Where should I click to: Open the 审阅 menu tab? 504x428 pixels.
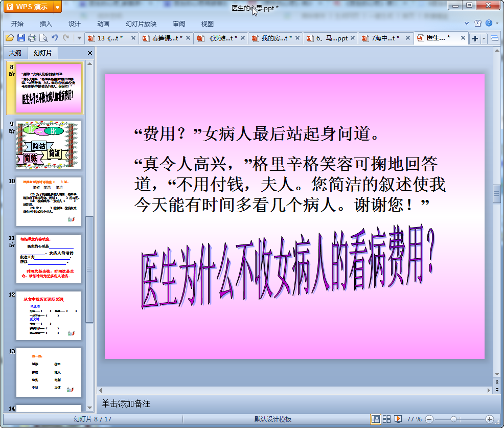coord(179,24)
